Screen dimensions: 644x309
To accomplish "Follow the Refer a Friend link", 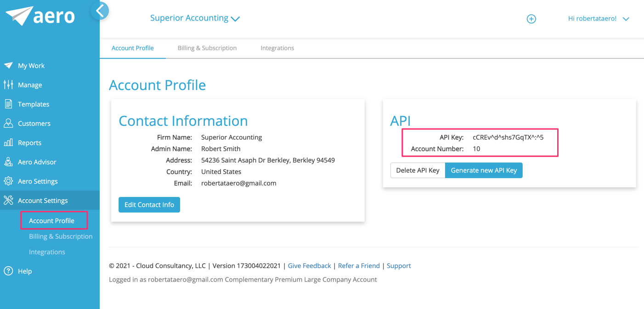I will 359,265.
